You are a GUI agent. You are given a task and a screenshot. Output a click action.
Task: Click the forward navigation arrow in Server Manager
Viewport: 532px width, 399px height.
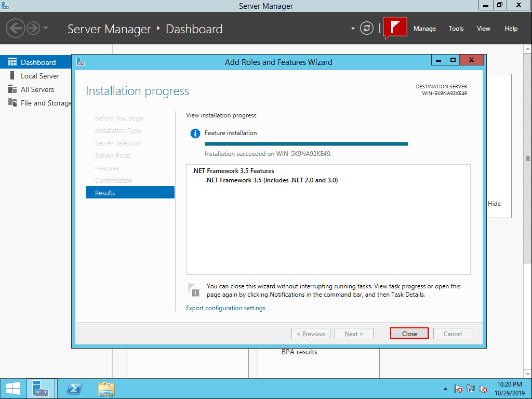tap(33, 28)
